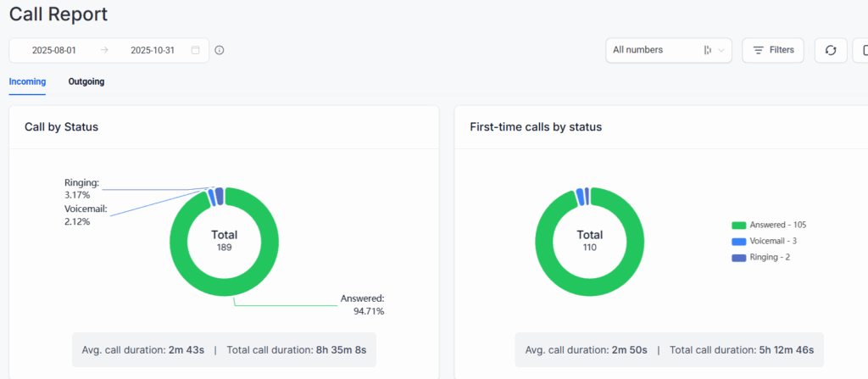Open the Filters button
The width and height of the screenshot is (868, 379).
[772, 50]
